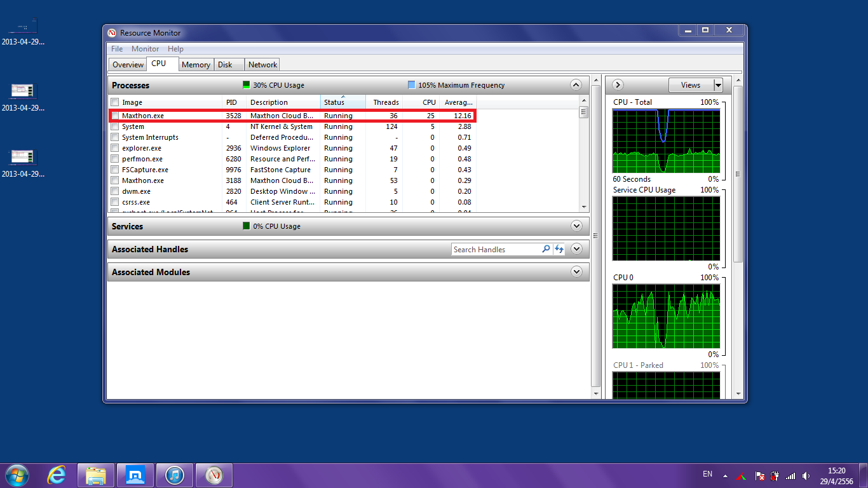Image resolution: width=868 pixels, height=488 pixels.
Task: Open the File menu
Action: (117, 49)
